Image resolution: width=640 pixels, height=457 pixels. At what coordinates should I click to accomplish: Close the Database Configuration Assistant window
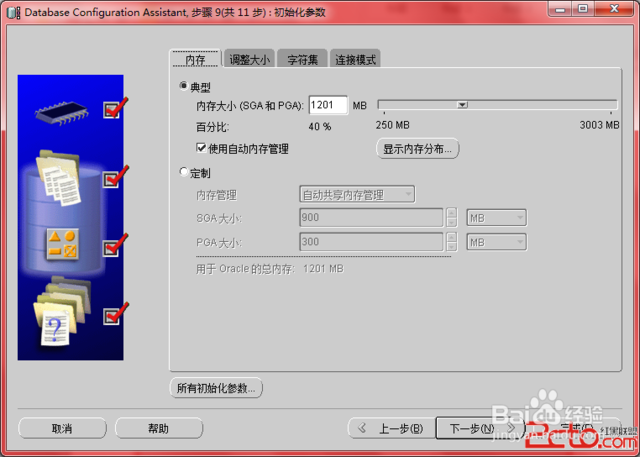pyautogui.click(x=613, y=9)
